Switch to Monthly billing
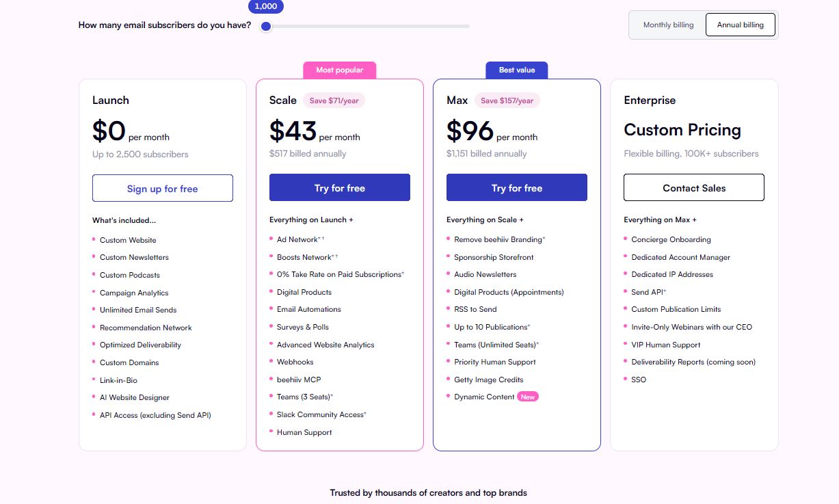Screen dimensions: 839x504 pyautogui.click(x=668, y=25)
